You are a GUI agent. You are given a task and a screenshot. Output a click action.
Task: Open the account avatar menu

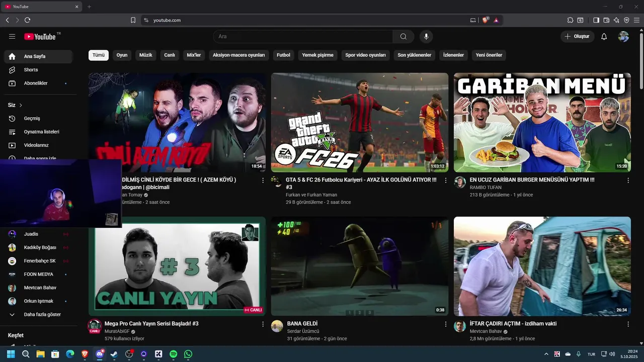623,36
